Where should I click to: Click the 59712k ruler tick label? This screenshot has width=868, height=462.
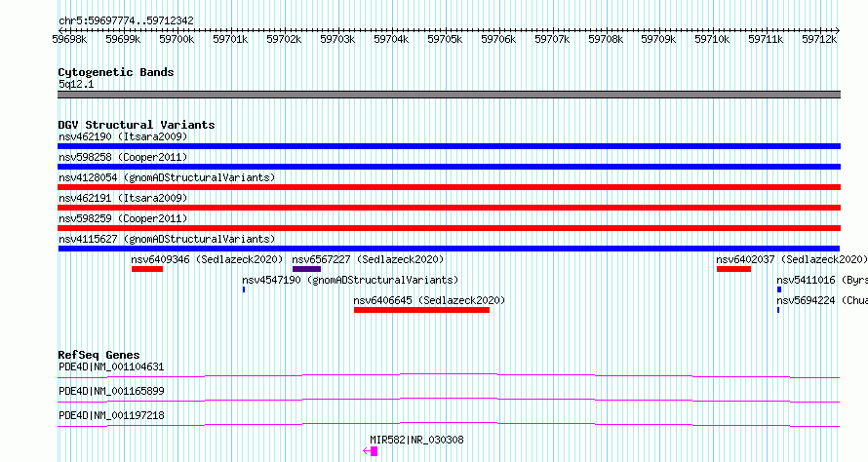[820, 39]
